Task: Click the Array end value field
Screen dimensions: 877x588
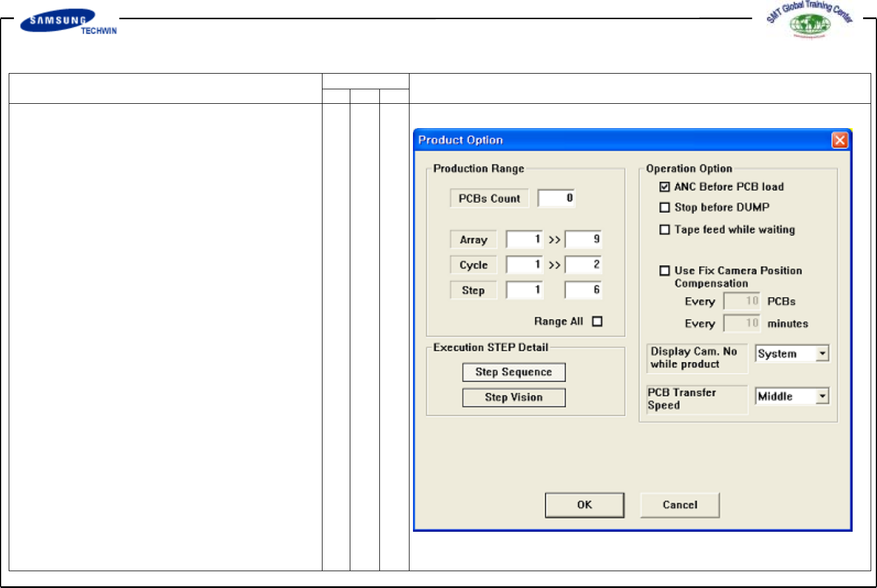Action: point(584,239)
